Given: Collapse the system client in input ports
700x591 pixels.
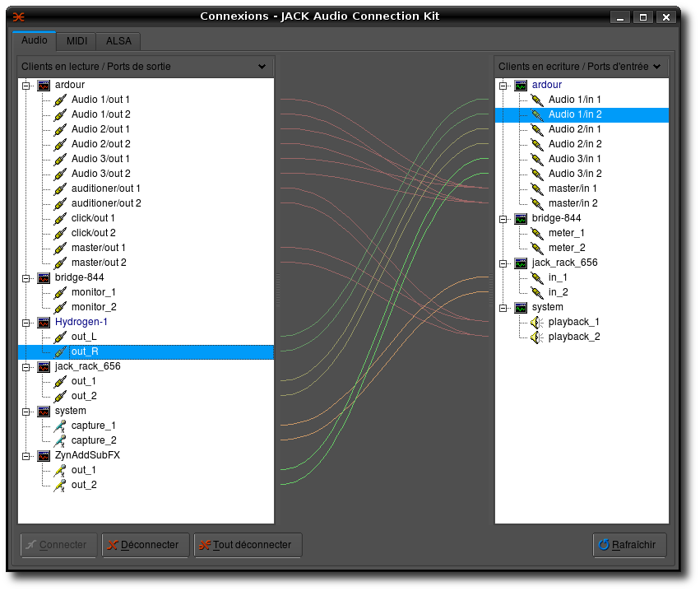Looking at the screenshot, I should [503, 308].
